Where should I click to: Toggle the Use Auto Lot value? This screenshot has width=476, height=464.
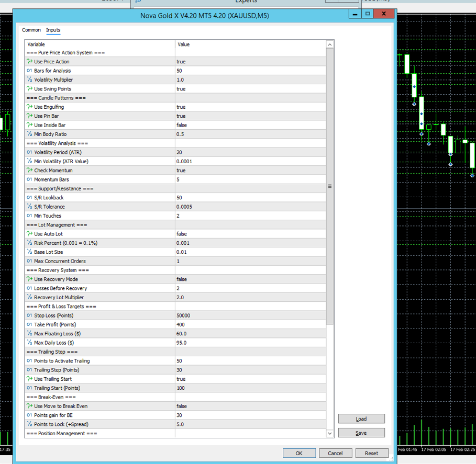click(250, 234)
